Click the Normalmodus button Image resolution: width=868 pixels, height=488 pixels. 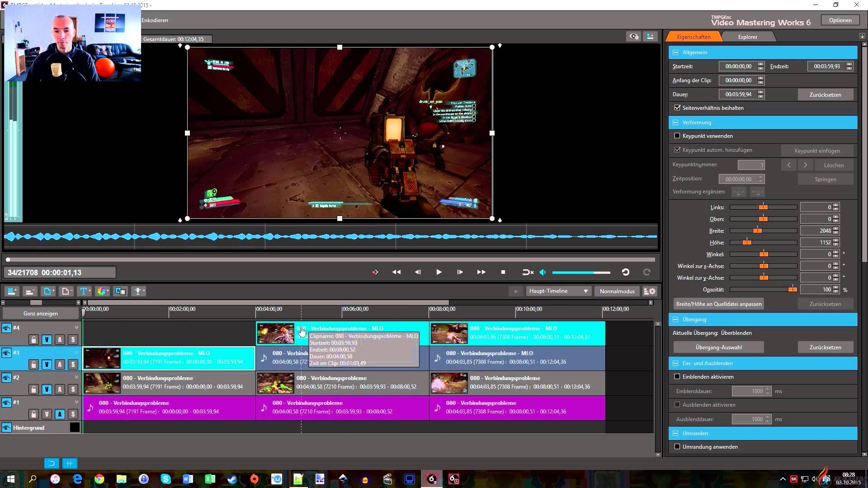point(617,291)
